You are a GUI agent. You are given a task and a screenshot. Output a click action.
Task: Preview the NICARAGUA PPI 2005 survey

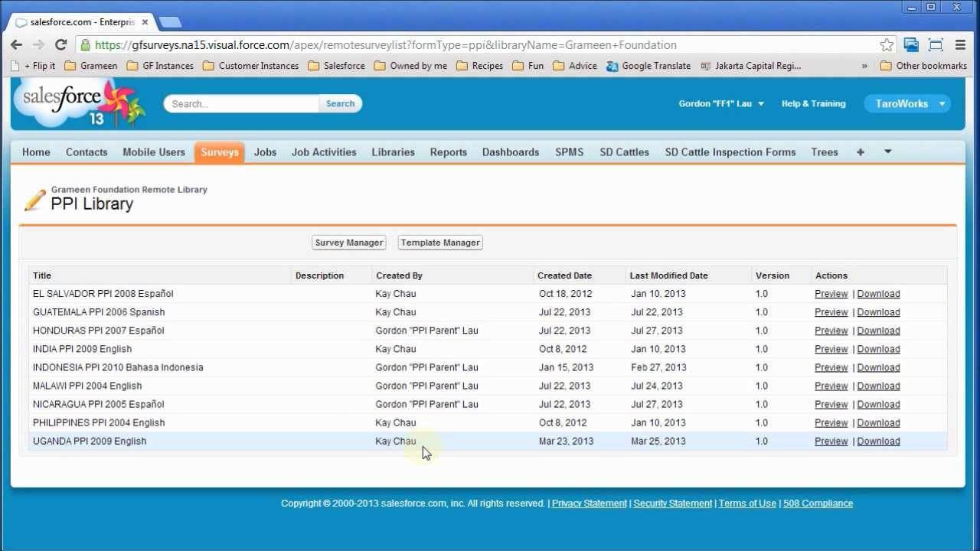pos(831,404)
